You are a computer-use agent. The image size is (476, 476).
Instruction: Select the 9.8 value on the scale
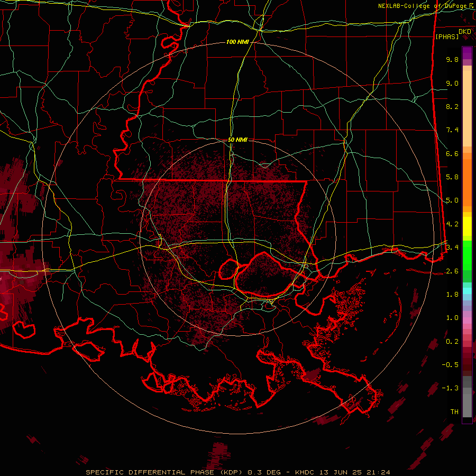(x=452, y=59)
